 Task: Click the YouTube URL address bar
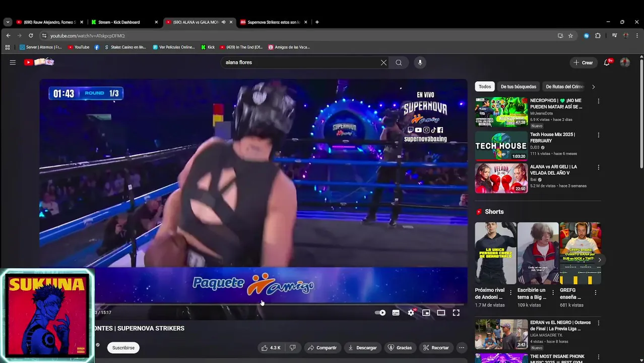click(297, 36)
